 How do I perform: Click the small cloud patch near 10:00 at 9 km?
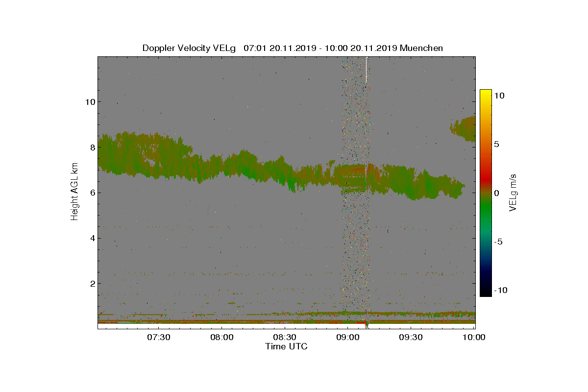[x=463, y=129]
